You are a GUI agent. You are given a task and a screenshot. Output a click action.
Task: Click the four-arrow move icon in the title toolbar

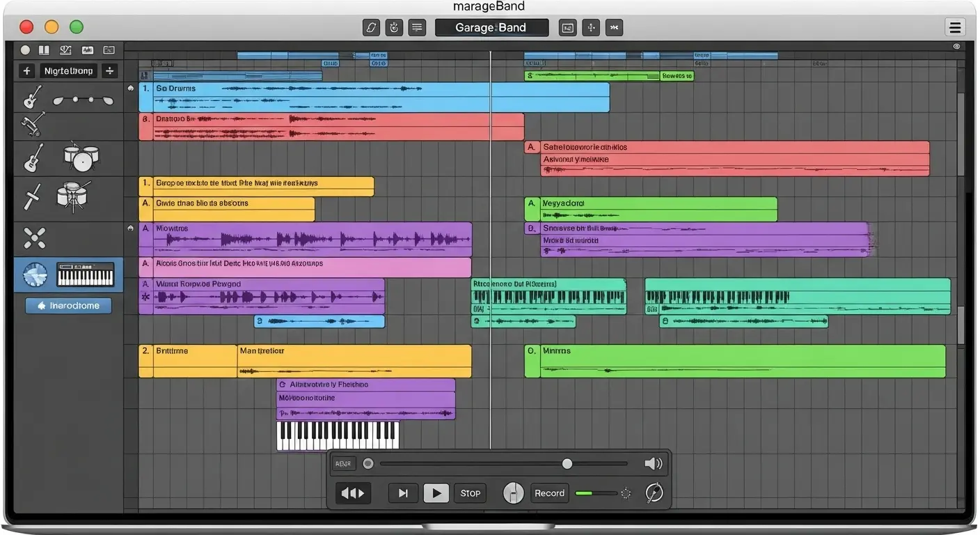click(x=591, y=28)
